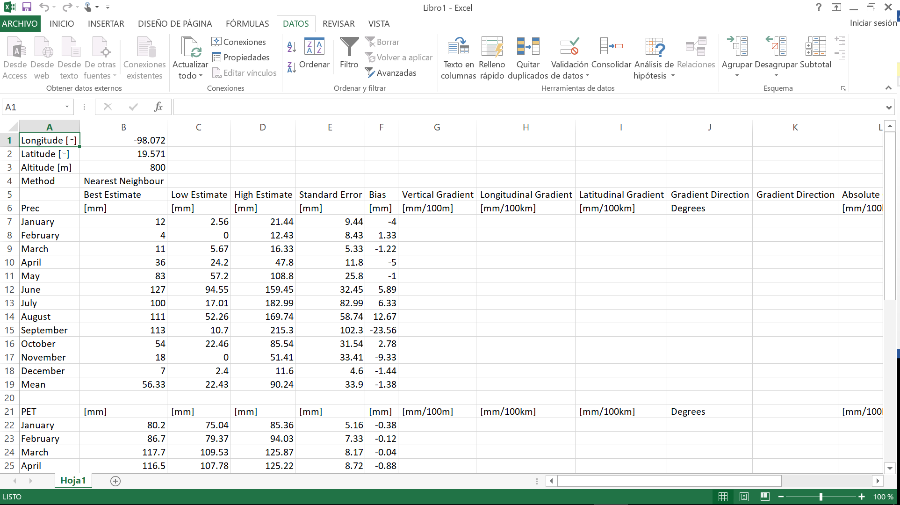The width and height of the screenshot is (900, 505).
Task: Open Excel help question mark
Action: point(818,7)
